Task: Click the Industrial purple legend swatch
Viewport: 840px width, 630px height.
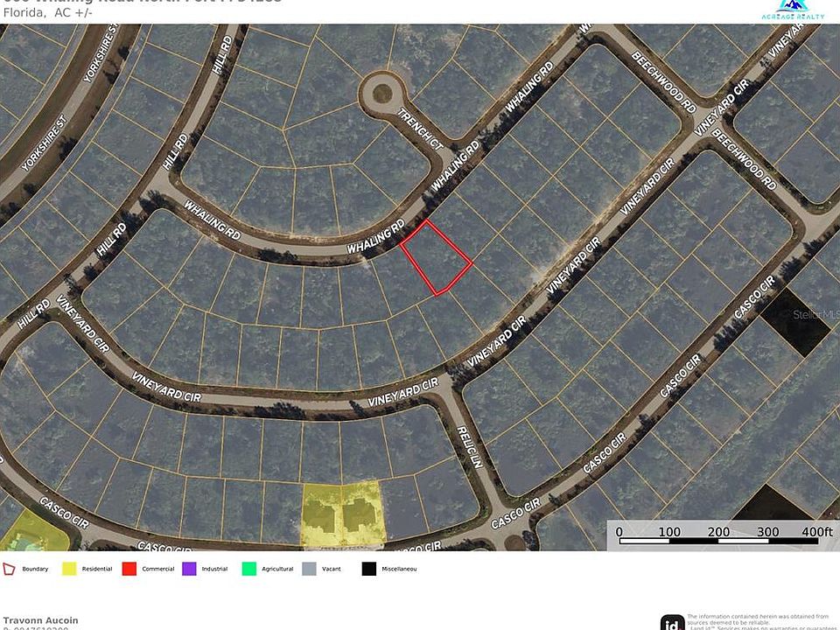Action: [187, 568]
